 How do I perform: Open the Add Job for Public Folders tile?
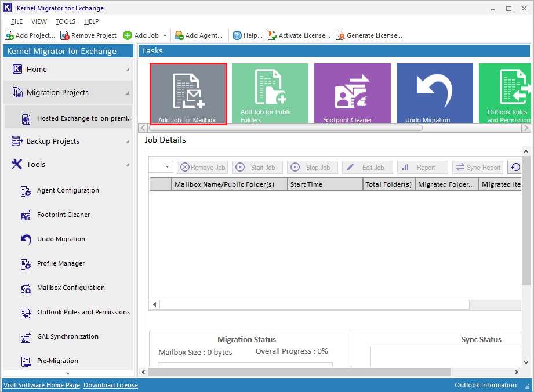[270, 93]
